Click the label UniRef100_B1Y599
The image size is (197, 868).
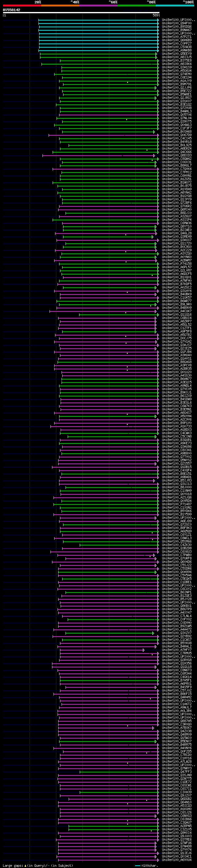click(176, 514)
